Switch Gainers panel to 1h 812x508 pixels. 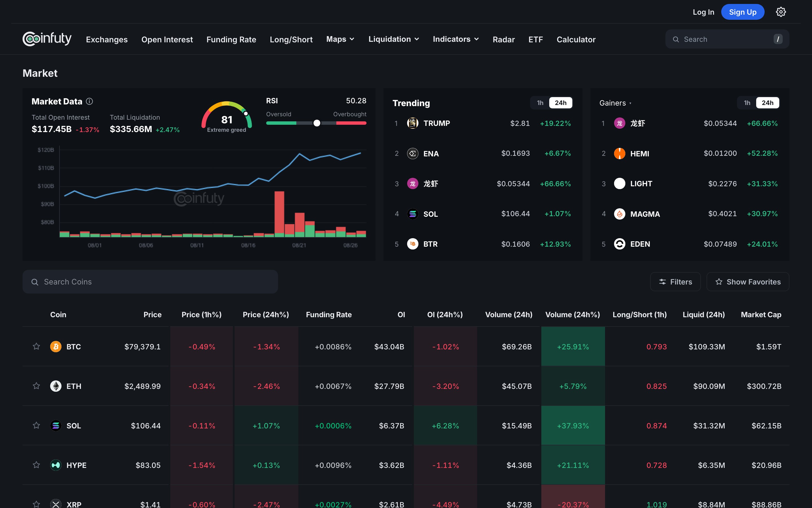tap(747, 103)
